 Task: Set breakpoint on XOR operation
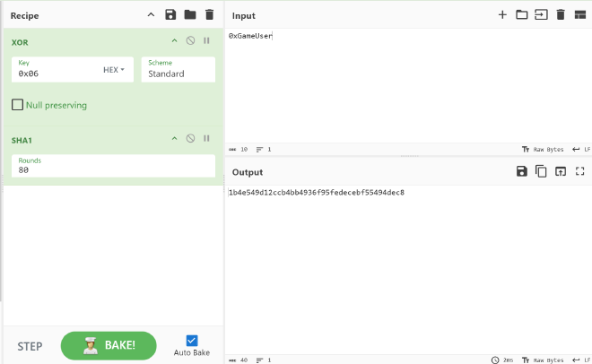tap(206, 40)
